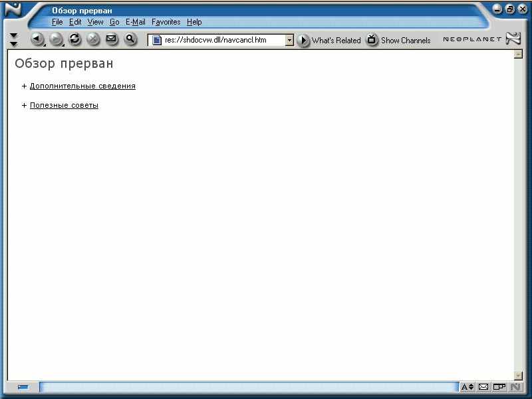
Task: Reload the page with Refresh icon
Action: point(74,39)
